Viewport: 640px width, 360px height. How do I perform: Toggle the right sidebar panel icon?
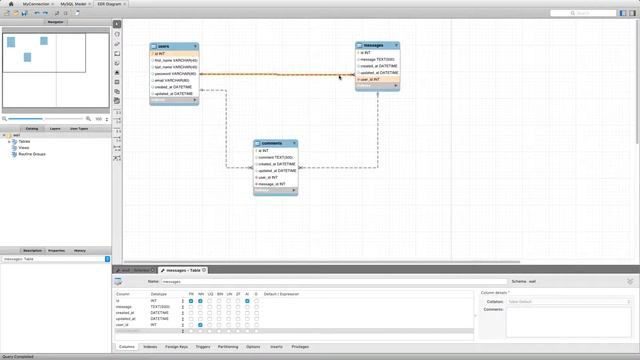click(x=632, y=13)
